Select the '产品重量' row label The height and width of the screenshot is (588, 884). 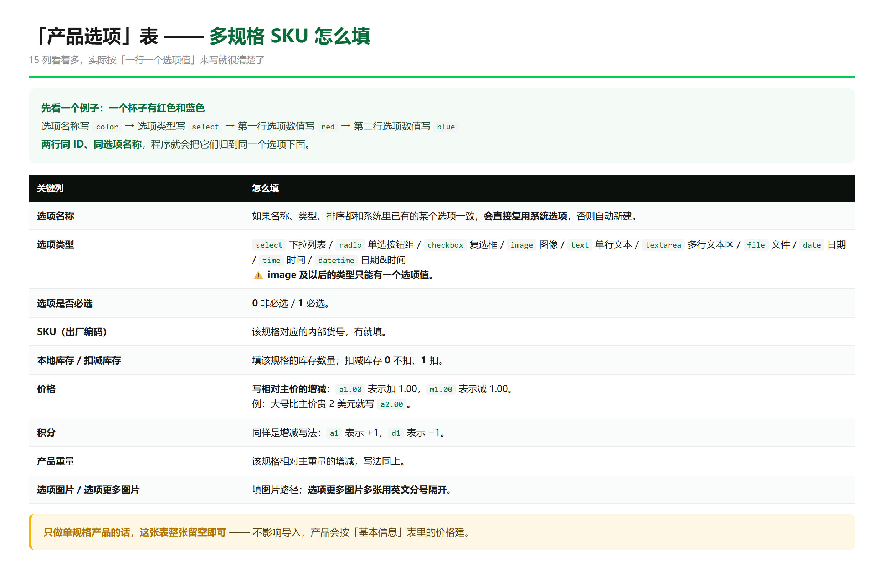point(56,461)
